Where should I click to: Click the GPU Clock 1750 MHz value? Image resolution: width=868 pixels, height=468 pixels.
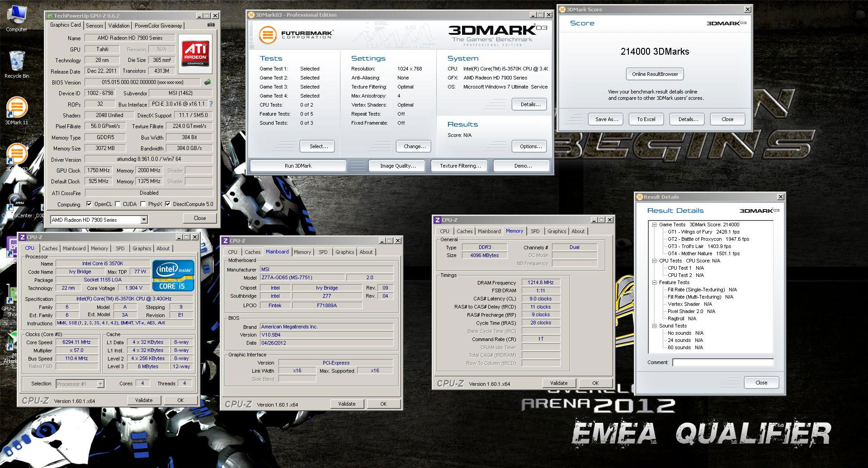click(x=98, y=171)
